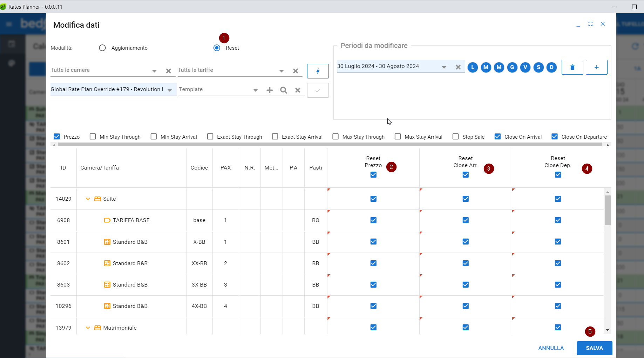Image resolution: width=644 pixels, height=358 pixels.
Task: Add a new period with plus button
Action: pyautogui.click(x=596, y=67)
